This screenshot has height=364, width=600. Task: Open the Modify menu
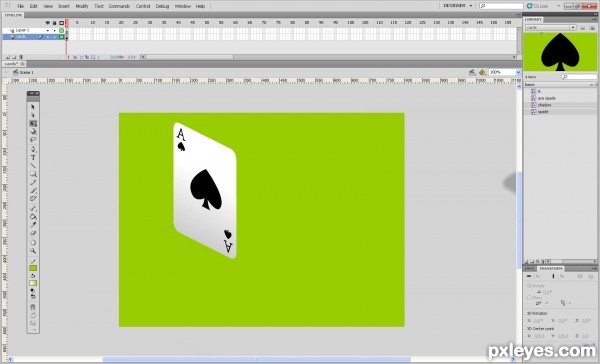(82, 6)
